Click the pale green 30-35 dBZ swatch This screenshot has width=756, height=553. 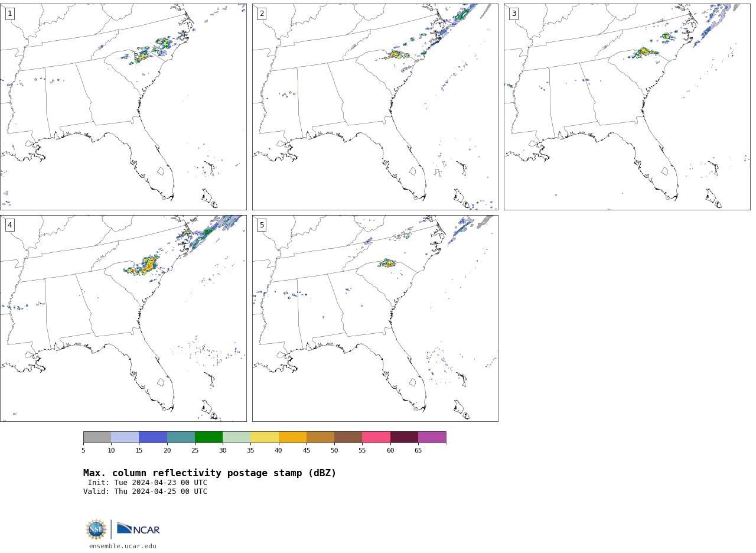(237, 437)
